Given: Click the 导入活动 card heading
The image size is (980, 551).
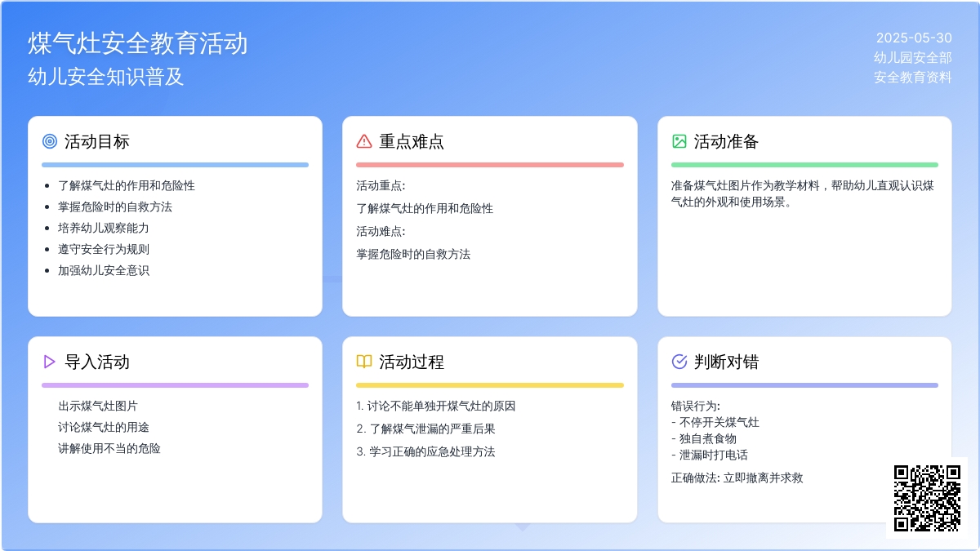Looking at the screenshot, I should (97, 362).
